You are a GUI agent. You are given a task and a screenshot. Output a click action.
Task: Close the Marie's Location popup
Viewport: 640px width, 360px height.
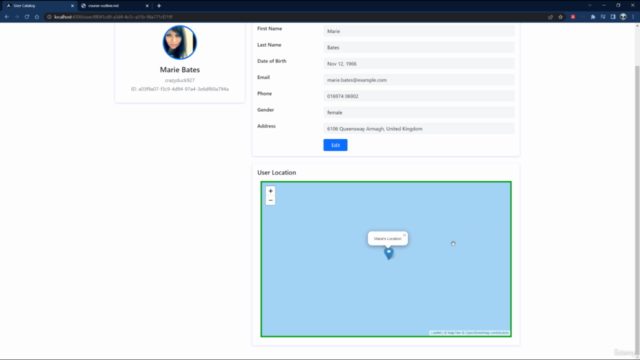point(404,235)
